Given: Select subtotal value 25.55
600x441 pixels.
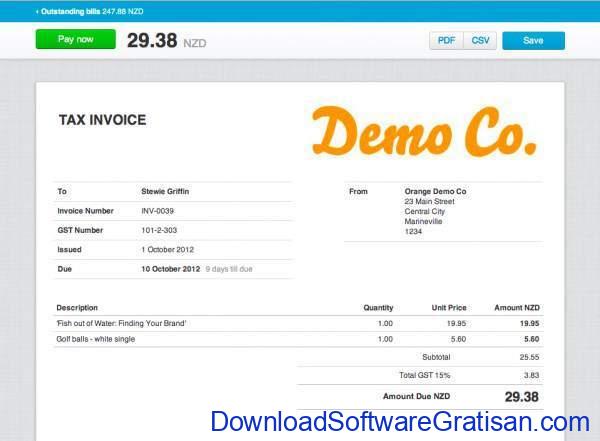Looking at the screenshot, I should (530, 357).
